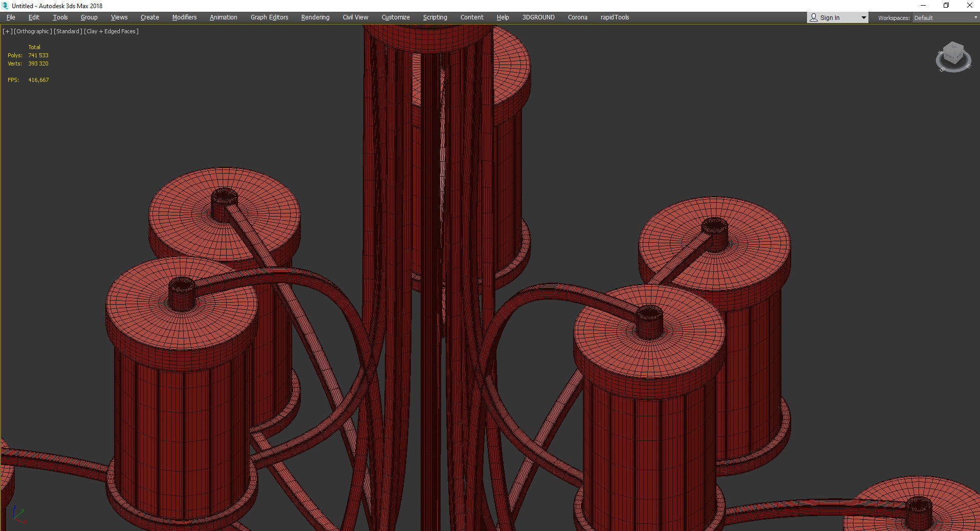The height and width of the screenshot is (531, 980).
Task: Open the Animation menu
Action: click(224, 17)
